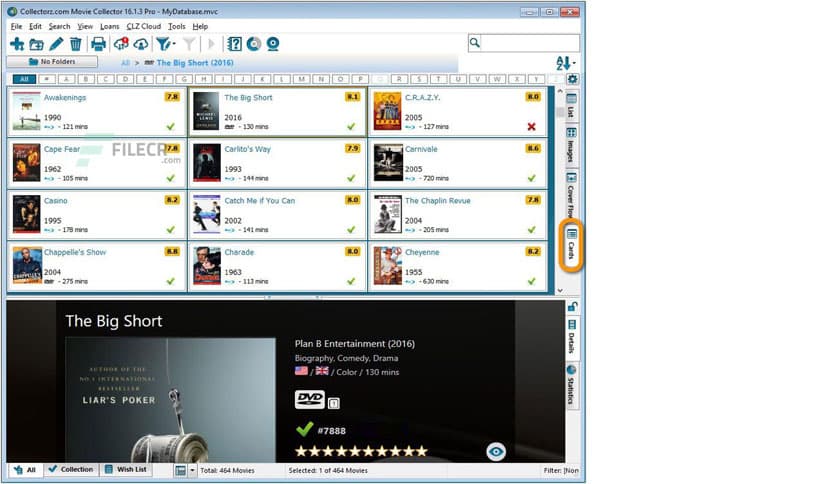Select the Wish List filter button

pos(126,470)
